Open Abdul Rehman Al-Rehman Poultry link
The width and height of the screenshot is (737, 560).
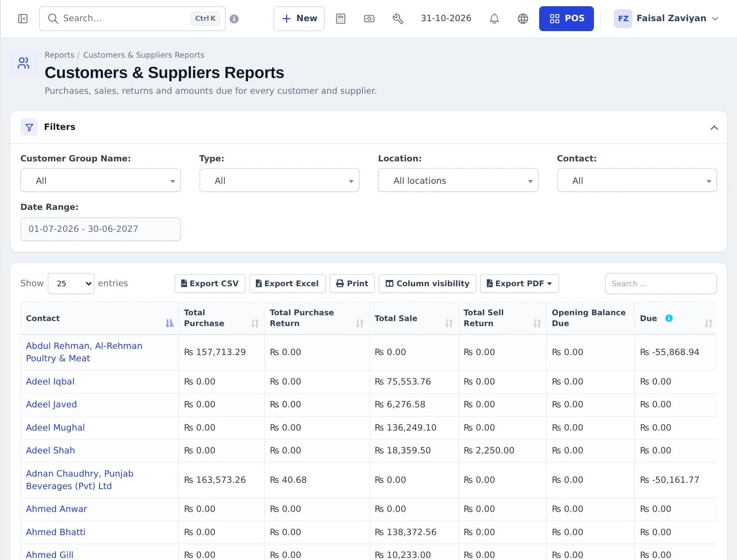[84, 352]
